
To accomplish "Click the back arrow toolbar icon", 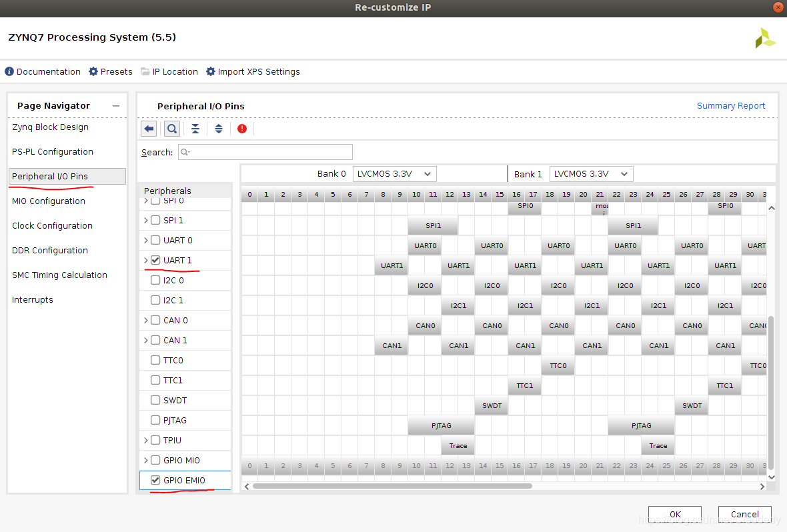I will (149, 129).
